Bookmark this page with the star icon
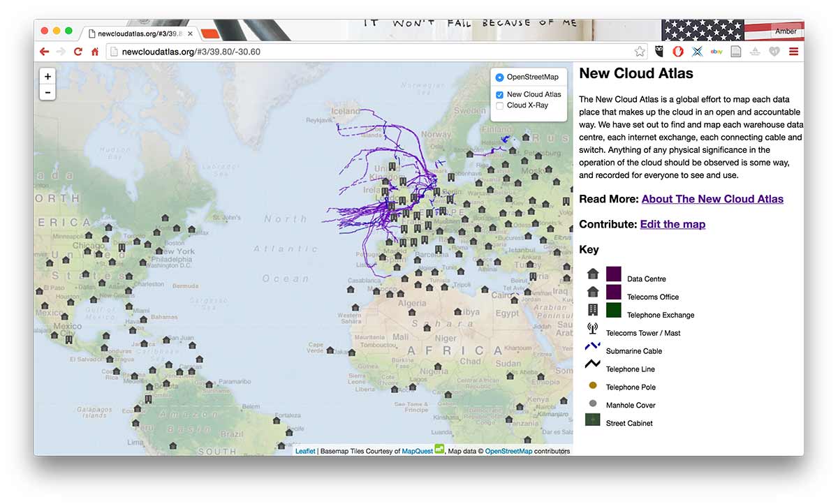 click(x=640, y=52)
